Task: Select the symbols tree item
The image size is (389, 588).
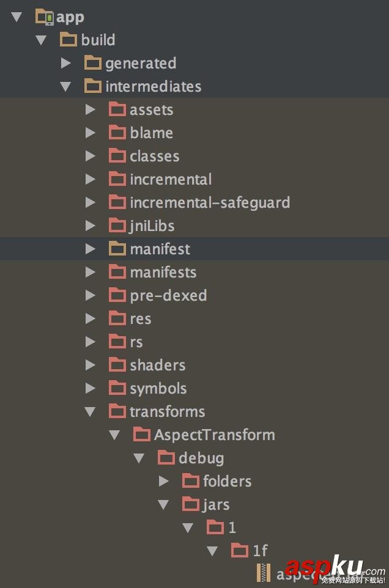Action: (x=157, y=388)
